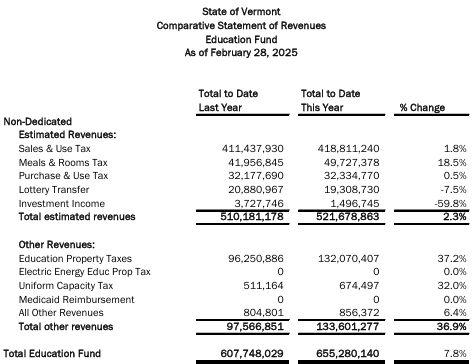The image size is (476, 364).
Task: Select the 'Education Property Taxes' row label
Action: pyautogui.click(x=75, y=259)
